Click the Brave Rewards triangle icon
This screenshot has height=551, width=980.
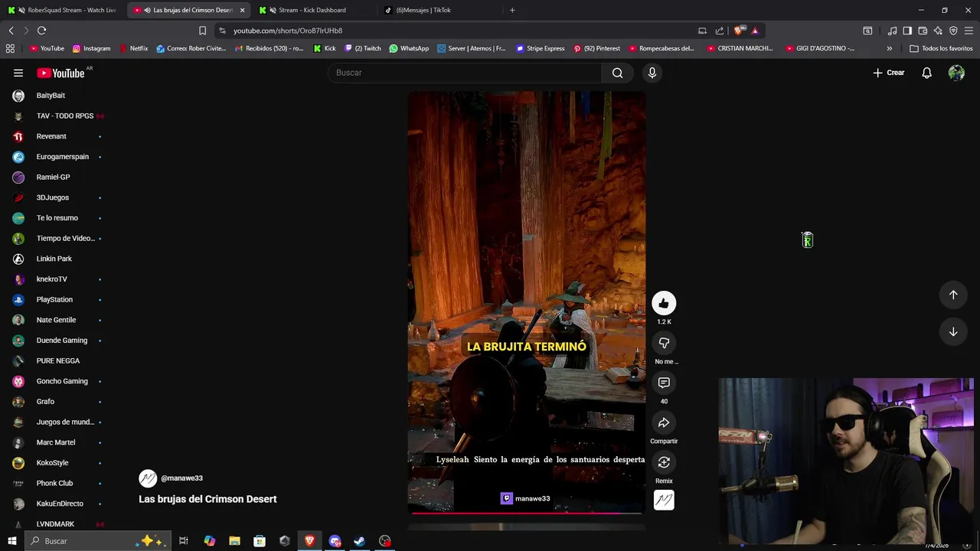[x=755, y=31]
